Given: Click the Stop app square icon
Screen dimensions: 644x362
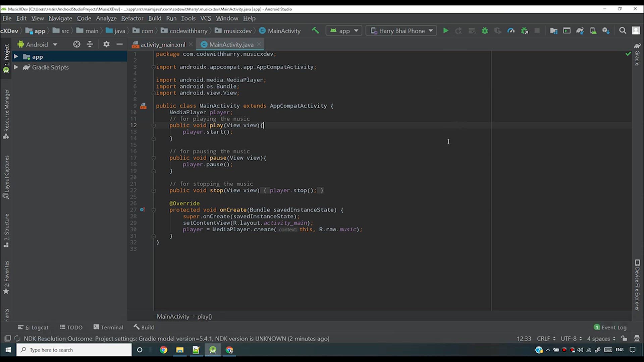Looking at the screenshot, I should 537,31.
